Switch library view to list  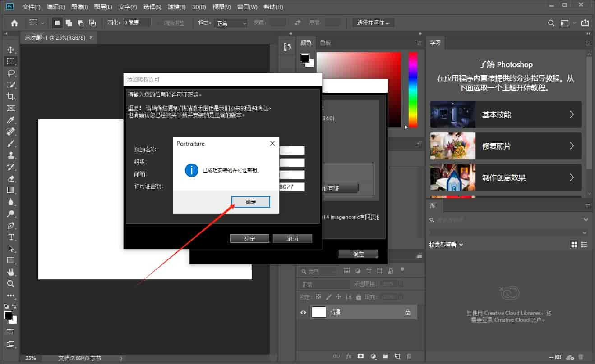(x=585, y=245)
